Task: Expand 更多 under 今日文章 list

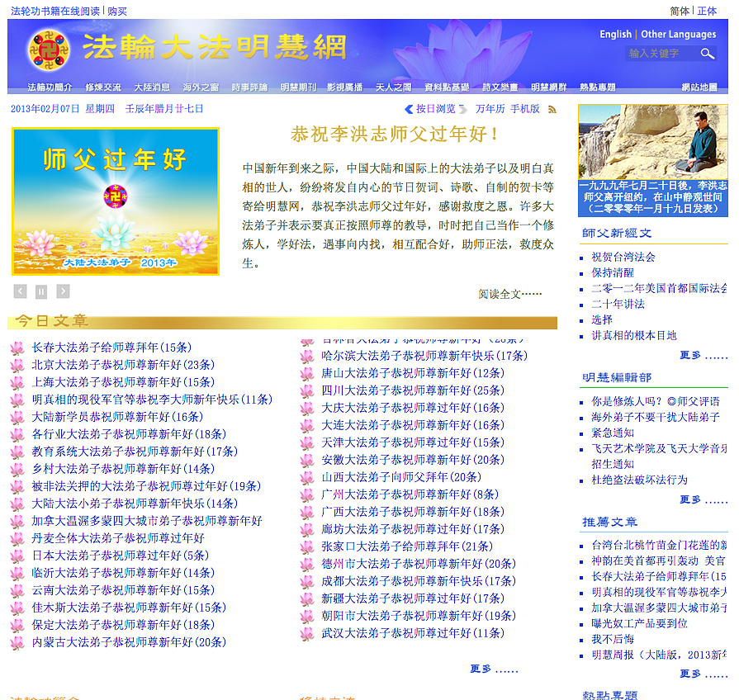Action: click(x=494, y=669)
